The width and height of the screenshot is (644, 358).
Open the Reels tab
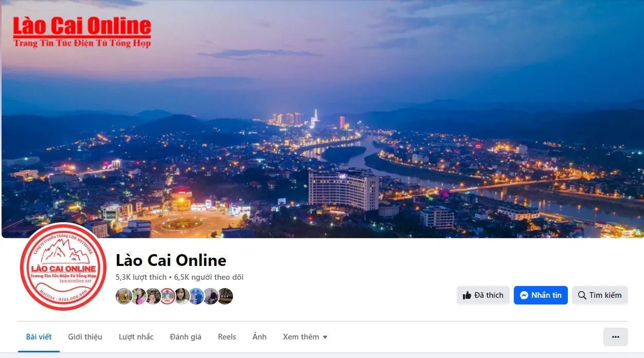click(227, 337)
